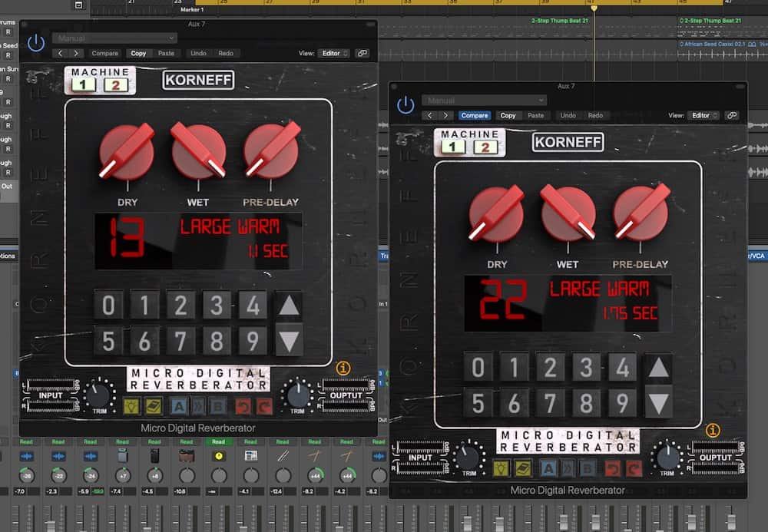The image size is (768, 532).
Task: Click program down arrow in program 13 plugin
Action: point(289,341)
